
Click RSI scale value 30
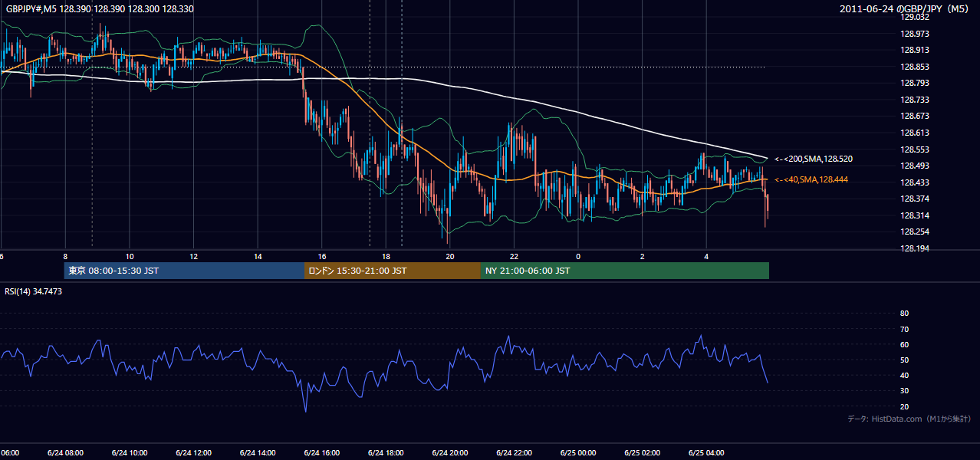(904, 391)
